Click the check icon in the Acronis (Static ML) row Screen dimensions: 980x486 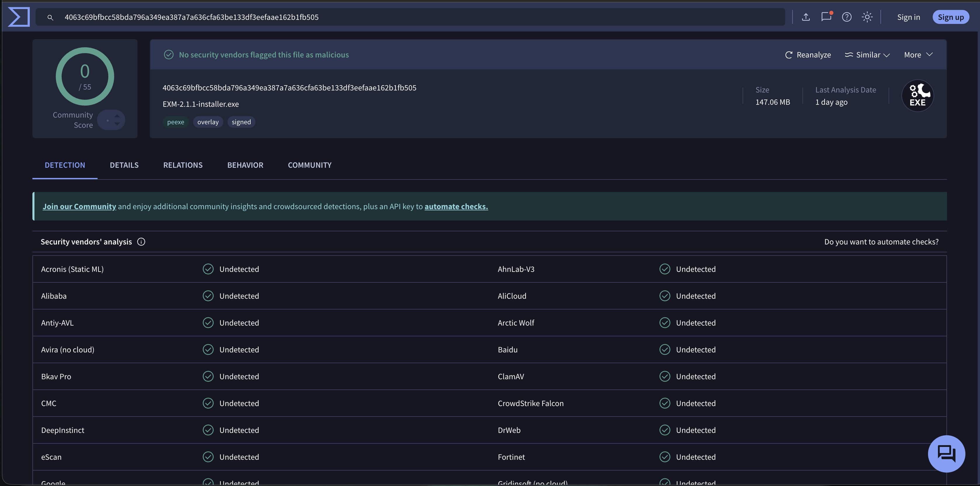click(208, 269)
